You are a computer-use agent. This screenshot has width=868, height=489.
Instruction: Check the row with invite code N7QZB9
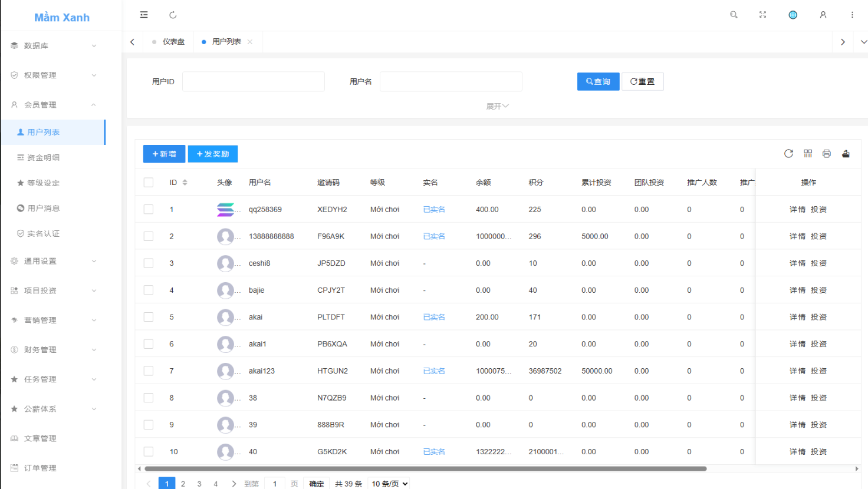[149, 398]
